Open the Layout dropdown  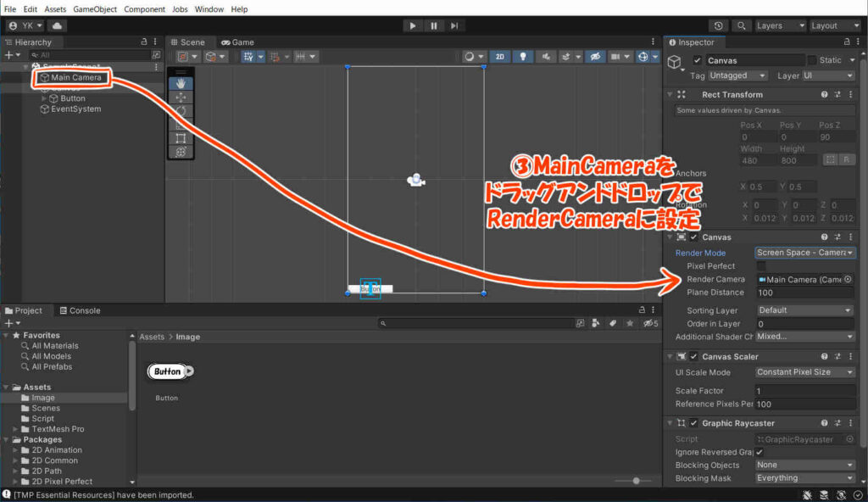point(835,25)
